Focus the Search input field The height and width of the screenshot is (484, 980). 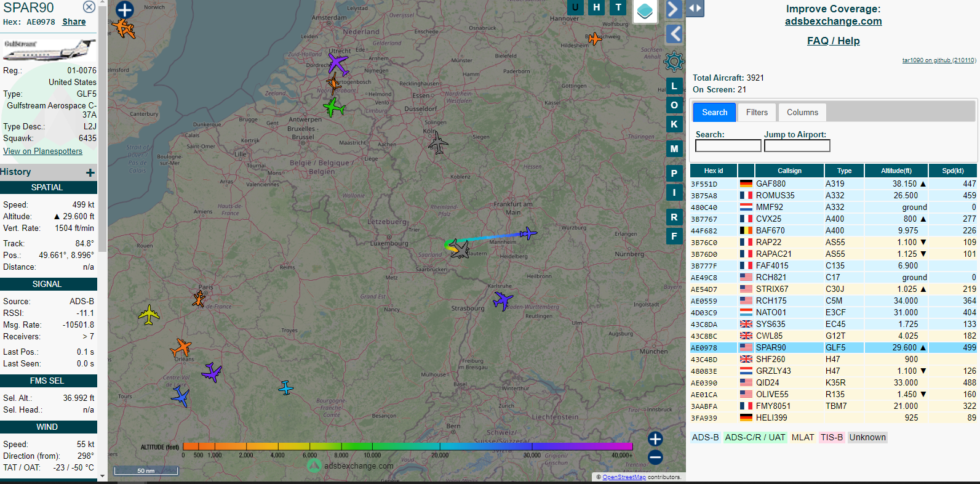click(x=728, y=146)
